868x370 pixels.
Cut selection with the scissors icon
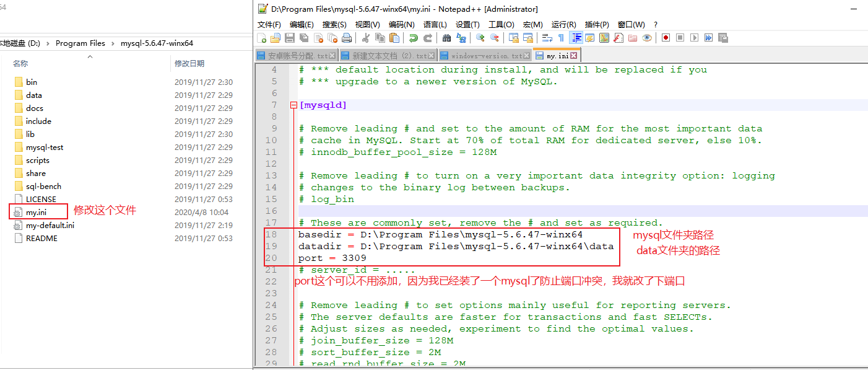coord(365,38)
